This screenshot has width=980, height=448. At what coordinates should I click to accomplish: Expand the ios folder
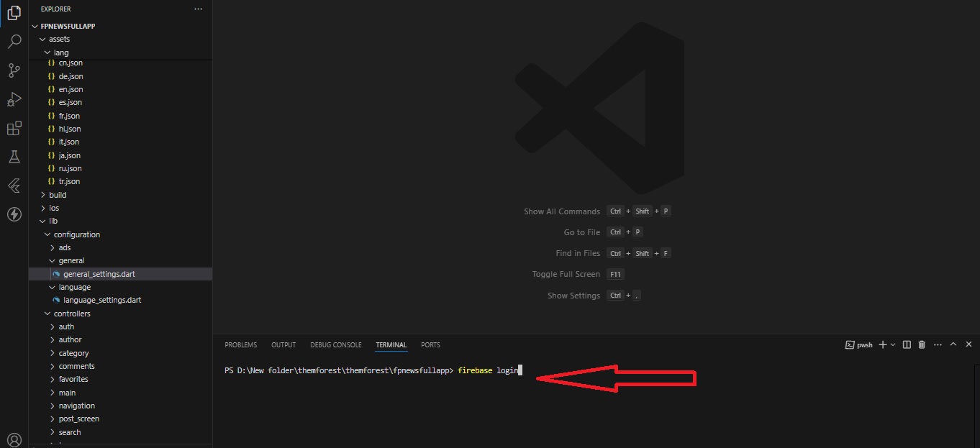coord(120,208)
